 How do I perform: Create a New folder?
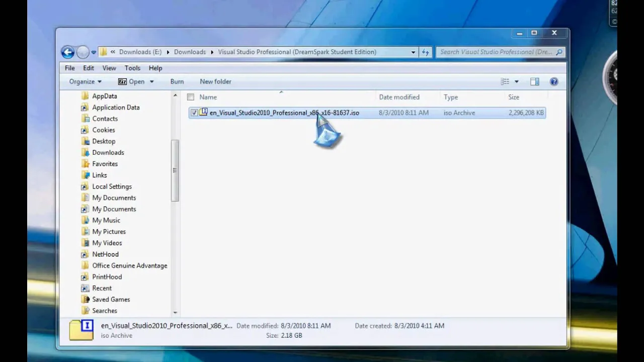(215, 81)
